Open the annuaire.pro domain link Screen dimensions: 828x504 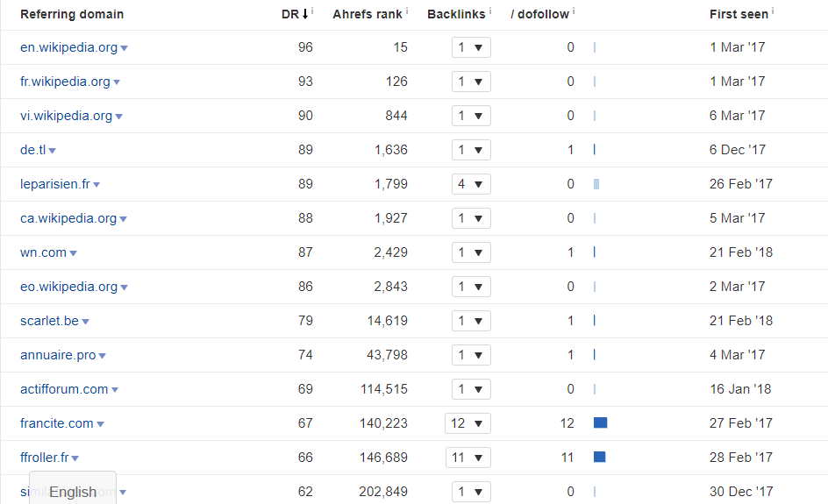coord(58,355)
